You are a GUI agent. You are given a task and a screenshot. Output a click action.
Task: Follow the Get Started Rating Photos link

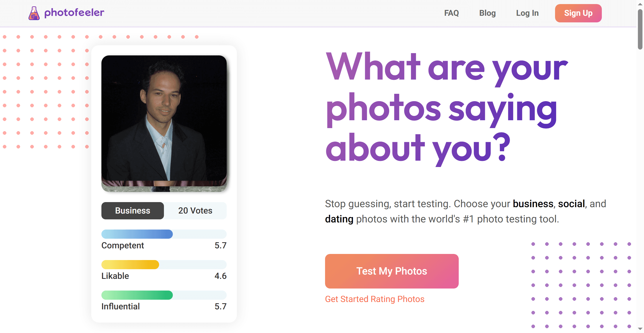tap(375, 299)
